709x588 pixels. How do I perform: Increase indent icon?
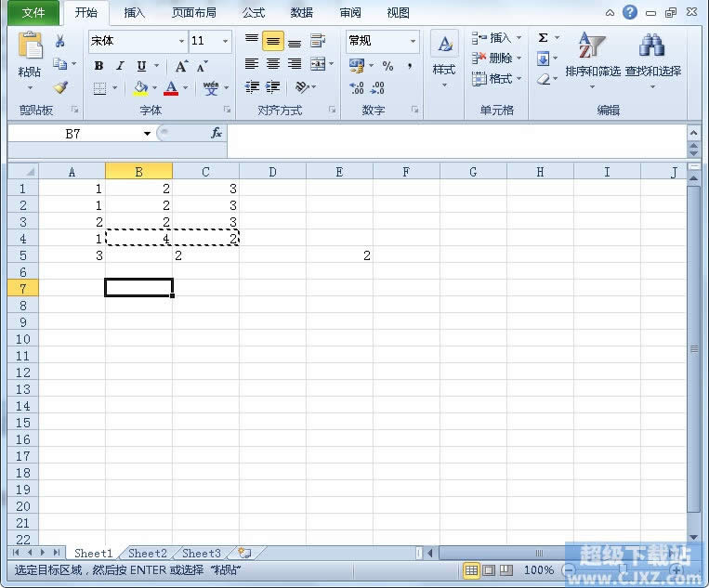[x=273, y=86]
